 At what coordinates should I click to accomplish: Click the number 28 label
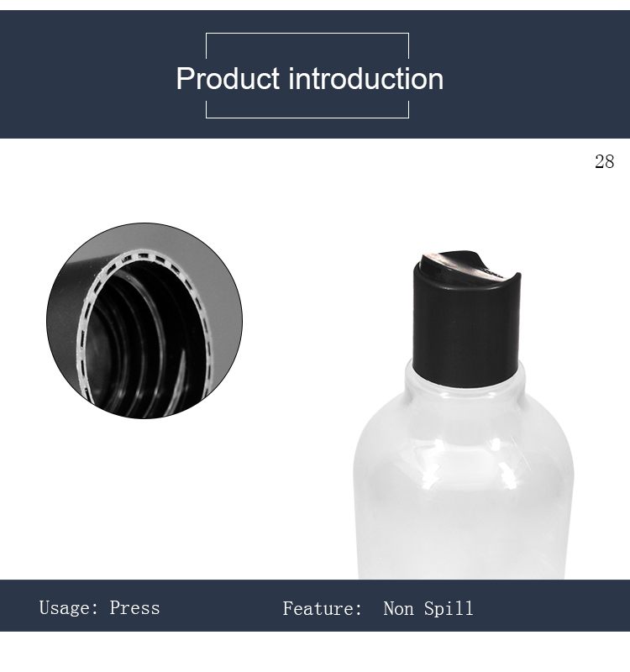pos(604,162)
